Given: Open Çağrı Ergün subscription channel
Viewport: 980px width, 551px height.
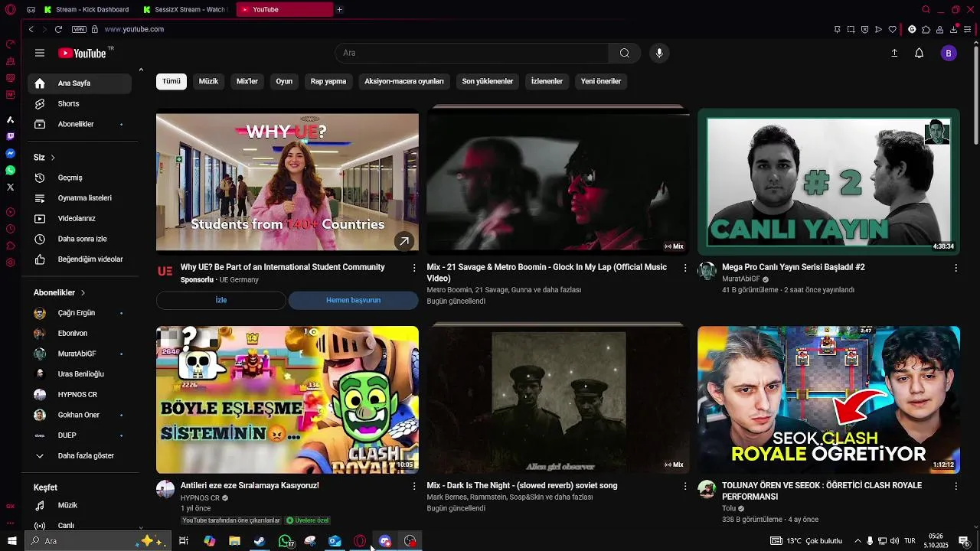Looking at the screenshot, I should pyautogui.click(x=80, y=313).
